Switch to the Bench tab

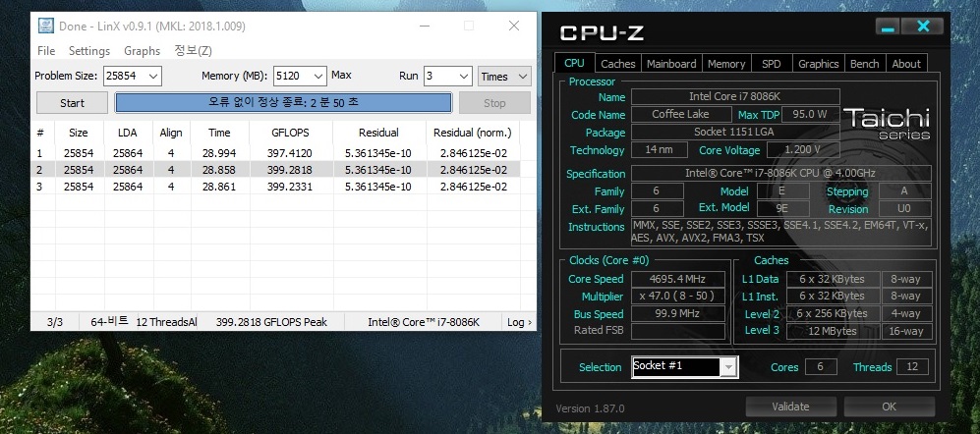coord(864,64)
